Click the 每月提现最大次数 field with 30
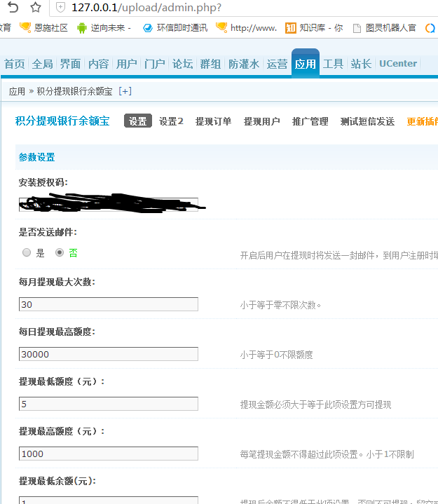 tap(109, 304)
